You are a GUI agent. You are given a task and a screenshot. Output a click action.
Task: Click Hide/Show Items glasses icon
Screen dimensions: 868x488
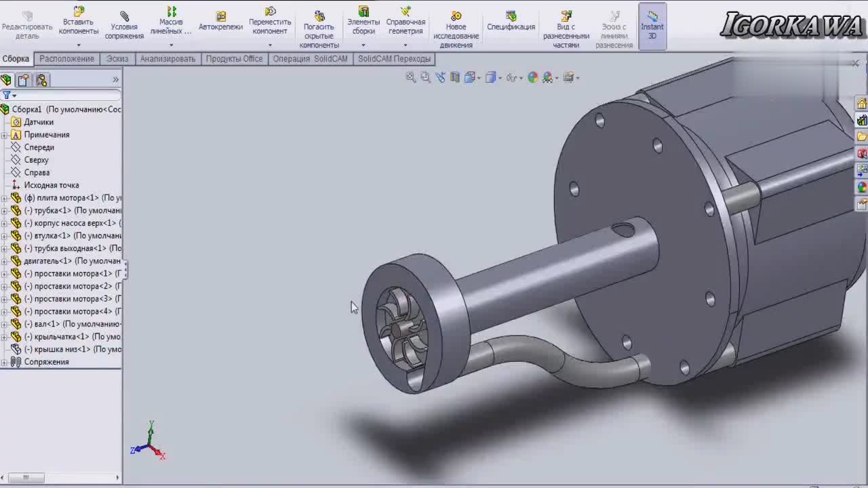(511, 77)
